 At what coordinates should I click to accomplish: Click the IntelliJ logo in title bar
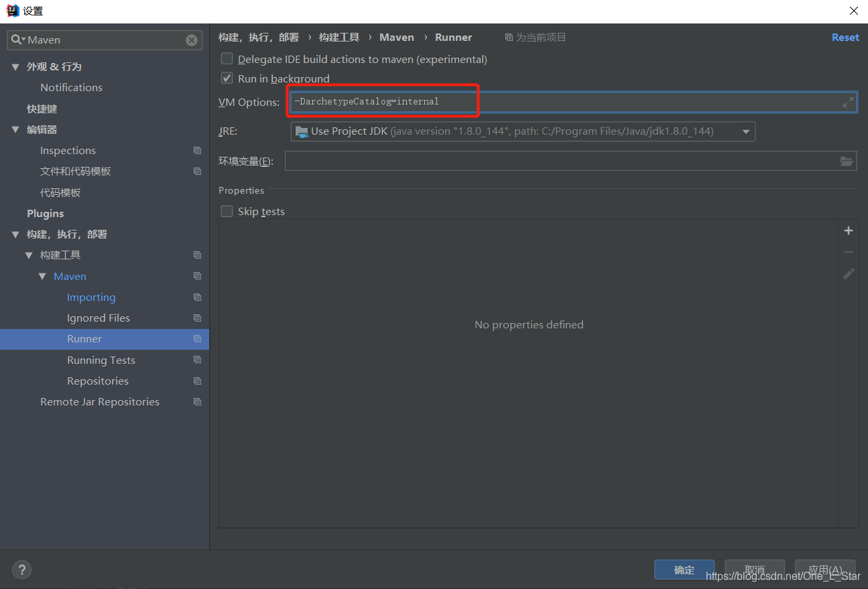(x=12, y=10)
